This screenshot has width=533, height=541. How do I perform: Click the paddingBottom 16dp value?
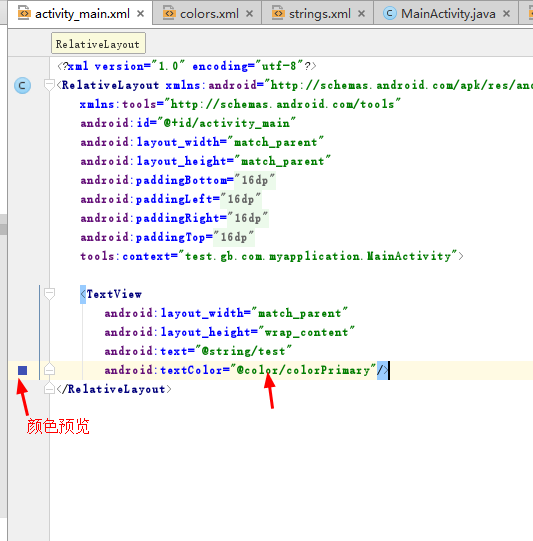click(255, 180)
